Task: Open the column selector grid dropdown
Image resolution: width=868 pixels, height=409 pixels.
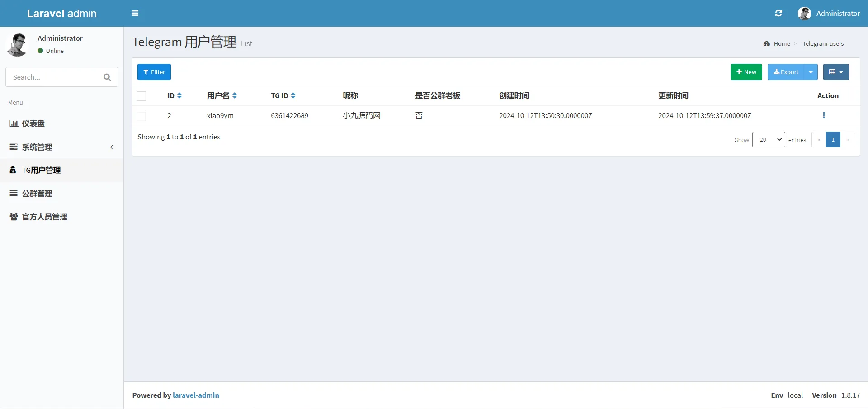Action: 836,72
